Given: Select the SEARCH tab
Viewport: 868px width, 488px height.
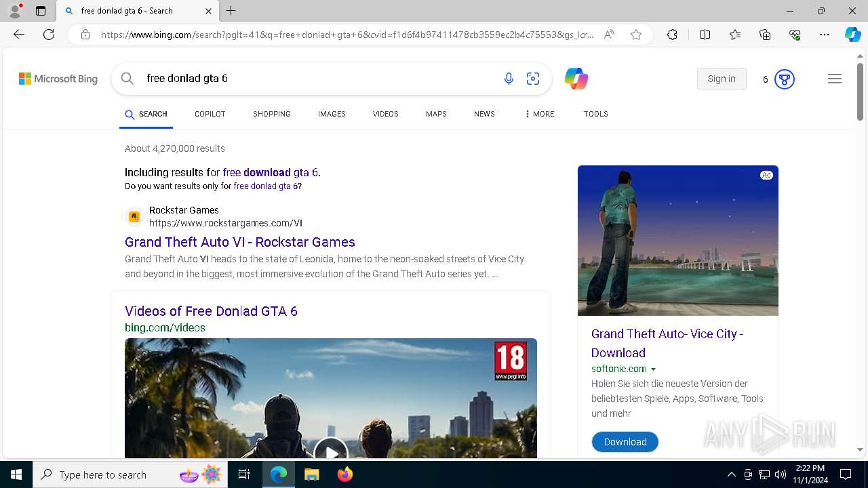Looking at the screenshot, I should click(x=146, y=114).
